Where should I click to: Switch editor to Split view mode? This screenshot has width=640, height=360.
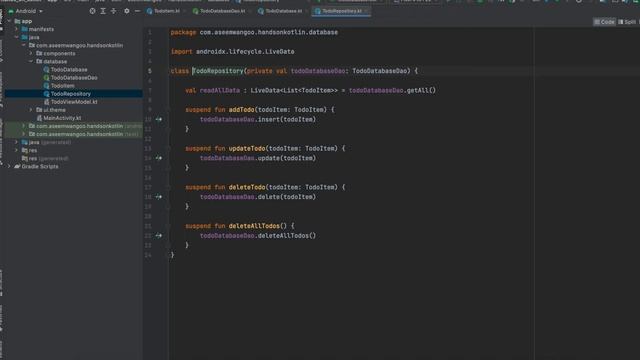(x=627, y=22)
